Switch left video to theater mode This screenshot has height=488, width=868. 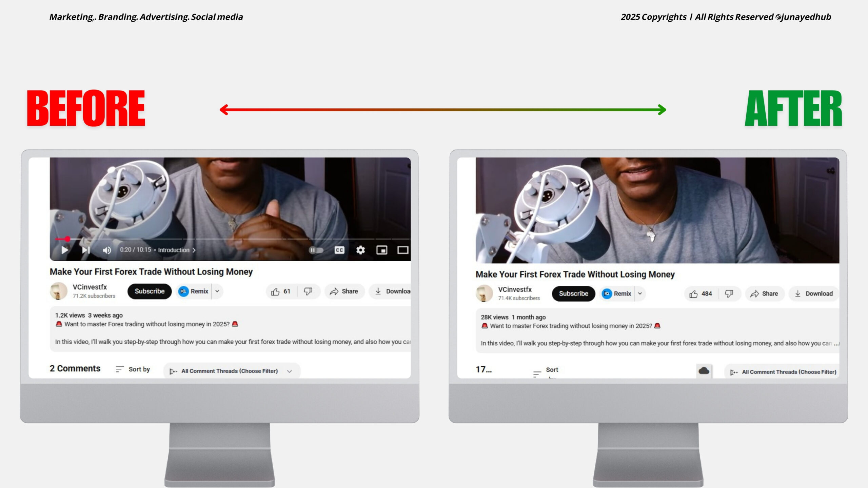point(402,250)
